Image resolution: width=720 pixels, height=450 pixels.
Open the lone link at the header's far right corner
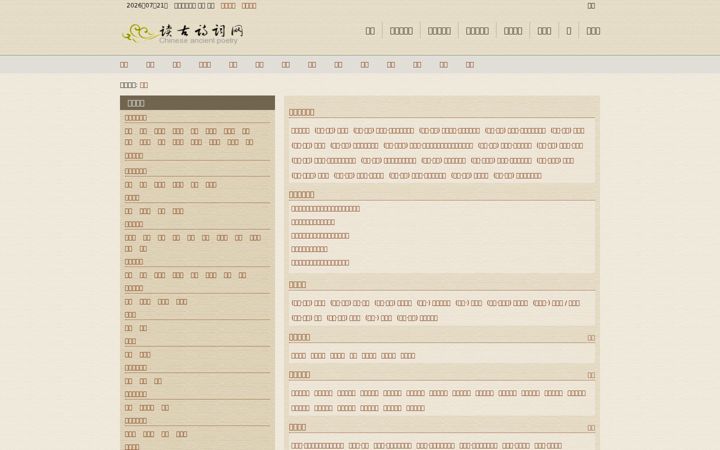[x=591, y=6]
